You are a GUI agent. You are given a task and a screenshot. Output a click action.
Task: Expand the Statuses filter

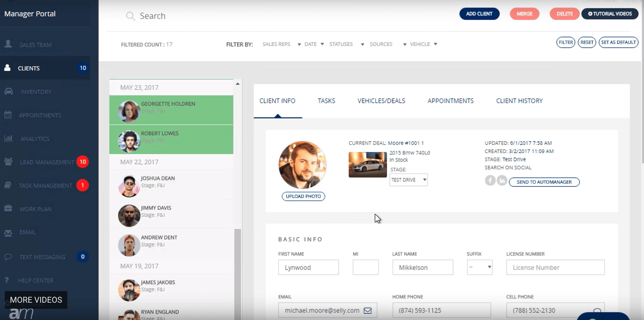pos(341,44)
